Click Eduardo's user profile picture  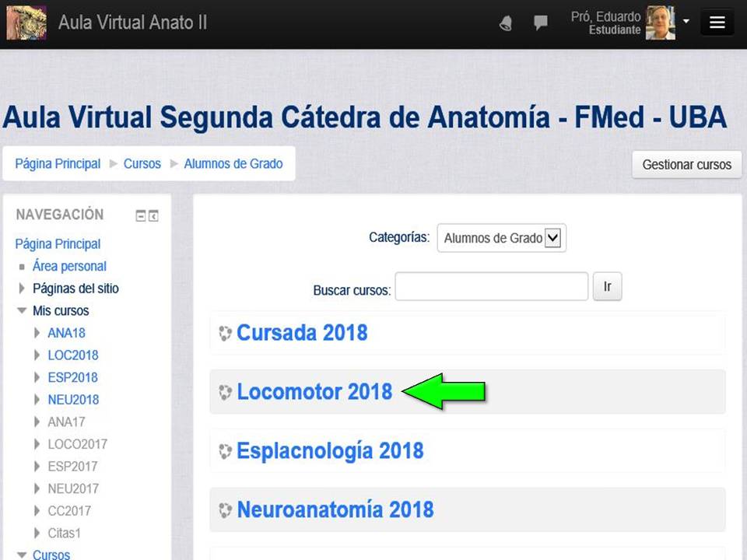[660, 23]
